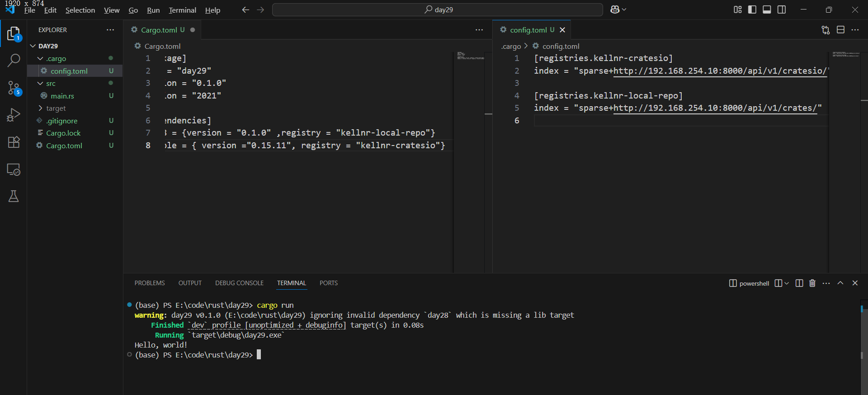Toggle the primary side bar
Image resolution: width=868 pixels, height=395 pixels.
[x=752, y=9]
